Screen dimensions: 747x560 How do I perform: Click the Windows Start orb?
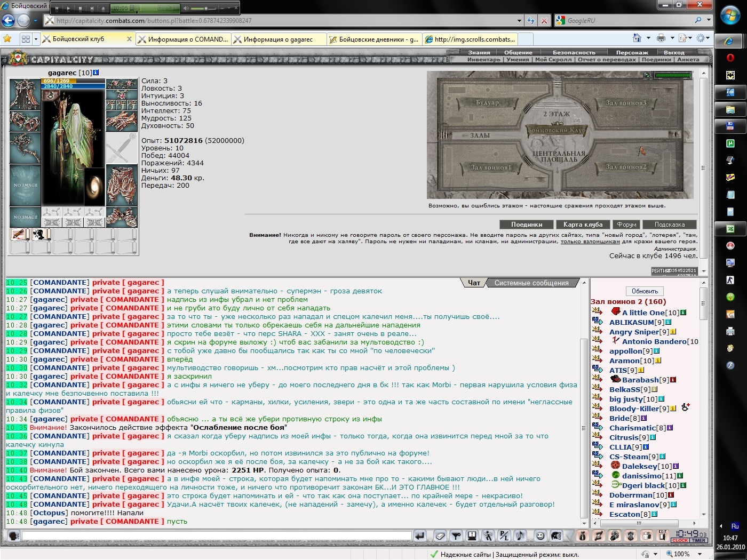coord(730,16)
